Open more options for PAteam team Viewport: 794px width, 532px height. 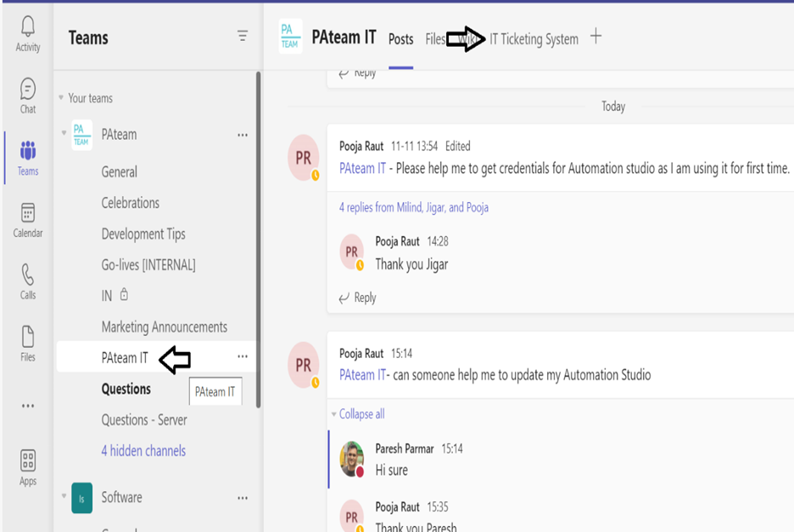243,135
